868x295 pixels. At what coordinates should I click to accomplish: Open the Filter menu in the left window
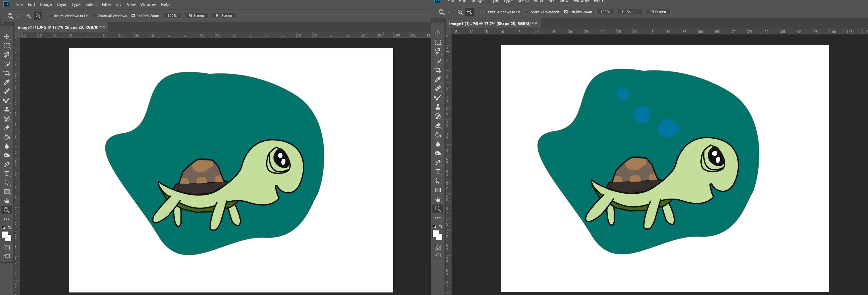click(107, 4)
